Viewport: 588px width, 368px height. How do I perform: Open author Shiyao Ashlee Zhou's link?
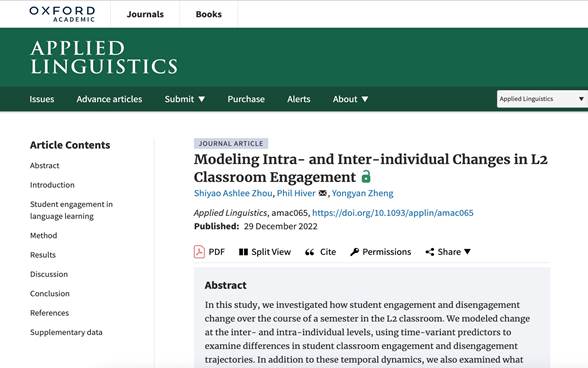click(x=233, y=193)
